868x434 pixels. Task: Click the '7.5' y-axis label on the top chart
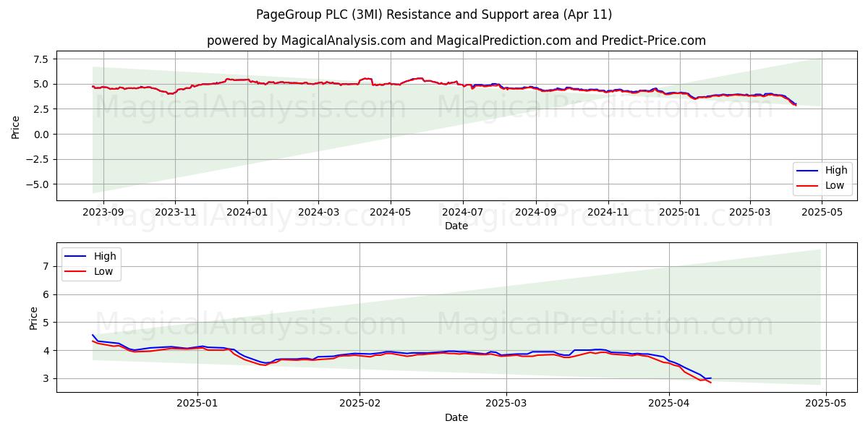(41, 59)
